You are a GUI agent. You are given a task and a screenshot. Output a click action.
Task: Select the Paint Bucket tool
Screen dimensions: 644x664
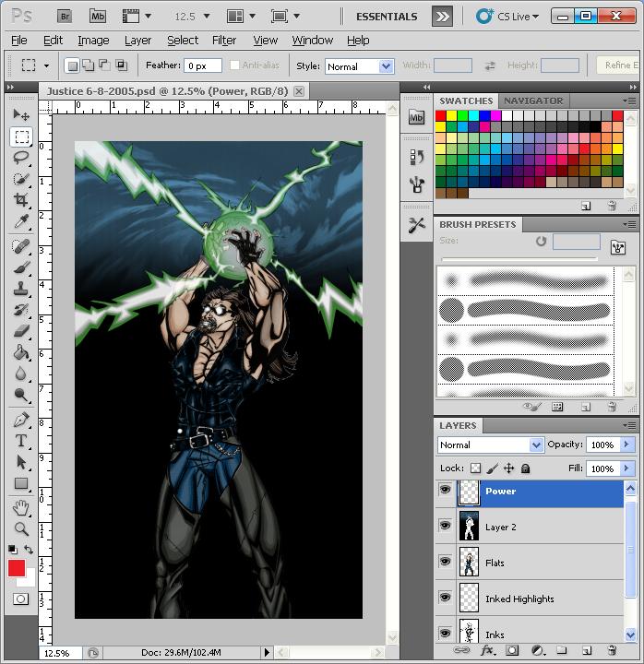click(x=21, y=352)
